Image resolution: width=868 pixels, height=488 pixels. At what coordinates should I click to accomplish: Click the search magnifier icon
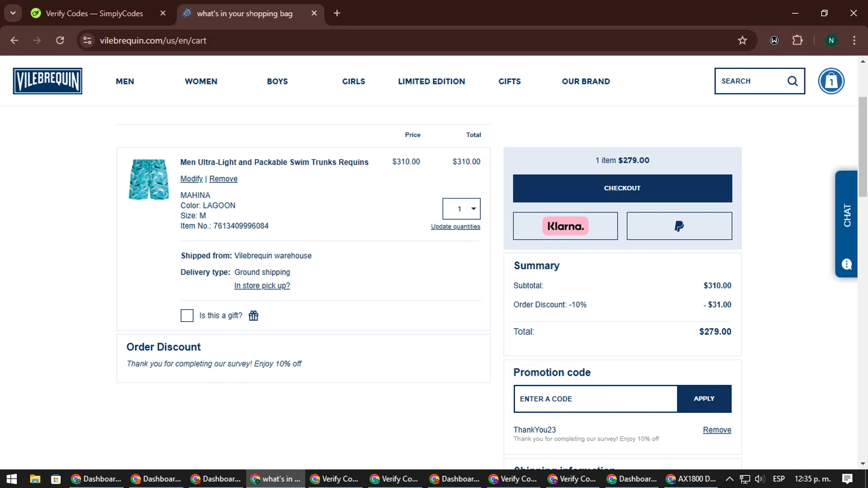[x=792, y=81]
